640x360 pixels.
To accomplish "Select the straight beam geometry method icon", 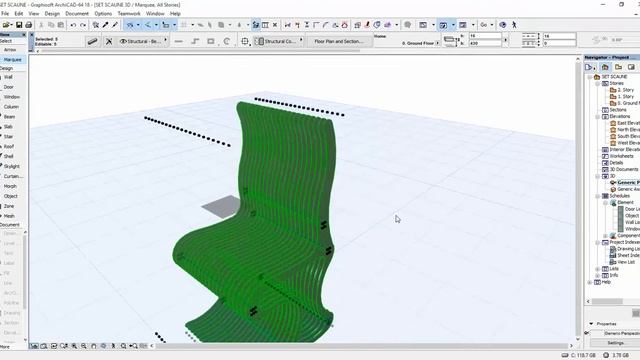I will point(179,41).
